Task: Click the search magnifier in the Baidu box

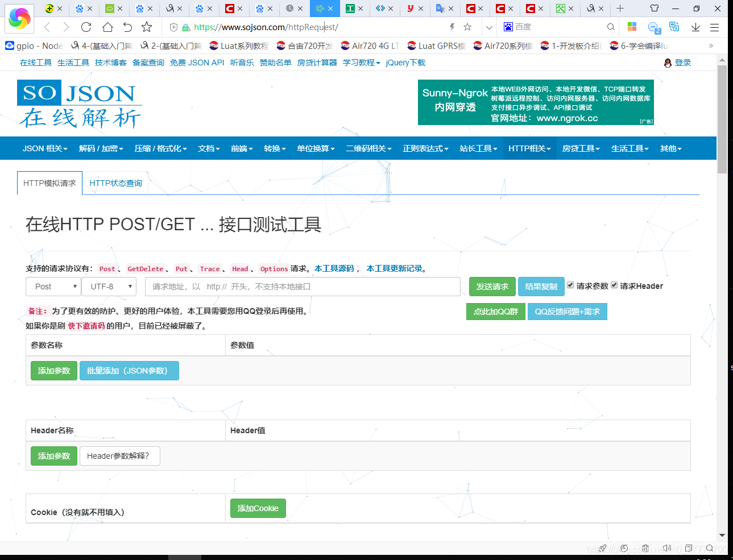Action: tap(611, 27)
